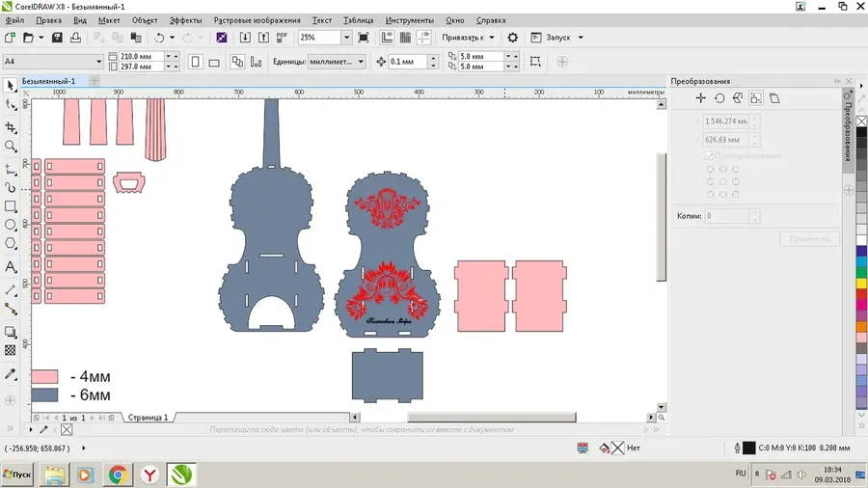Toggle show rulers button
Image resolution: width=868 pixels, height=488 pixels.
pos(387,38)
